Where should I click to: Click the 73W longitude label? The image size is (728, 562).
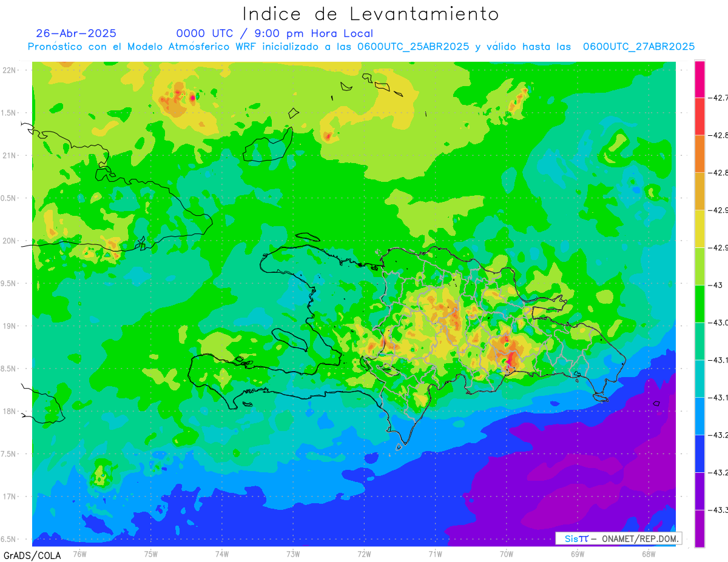pos(293,554)
